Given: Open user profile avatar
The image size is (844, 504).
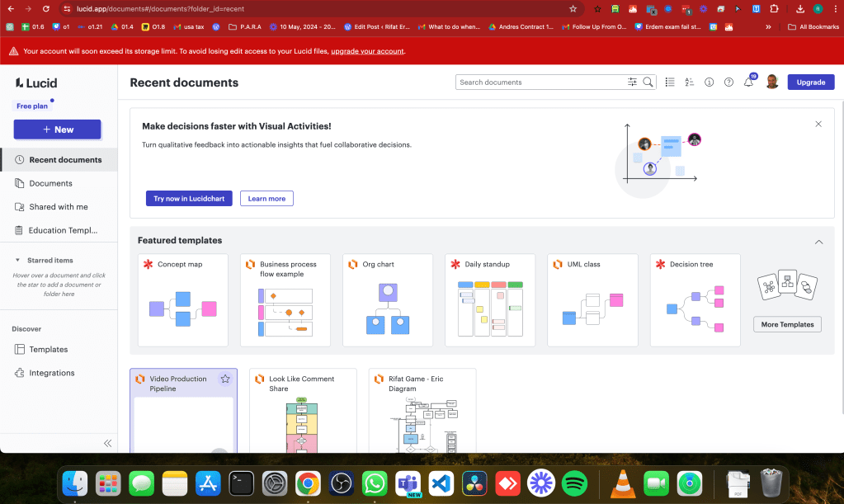Looking at the screenshot, I should pyautogui.click(x=772, y=82).
